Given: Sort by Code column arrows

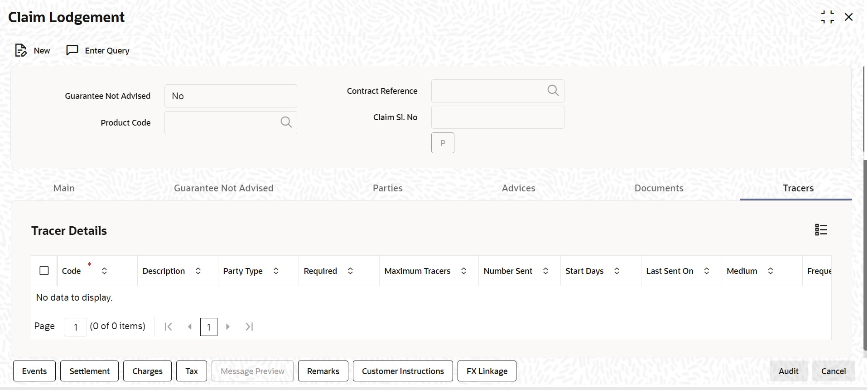Looking at the screenshot, I should 104,271.
